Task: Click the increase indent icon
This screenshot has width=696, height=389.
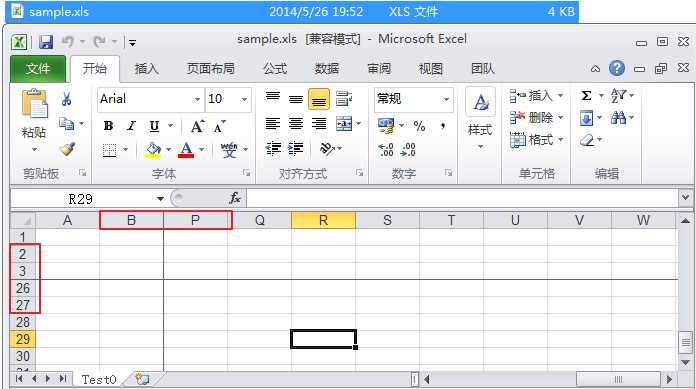Action: coord(296,148)
